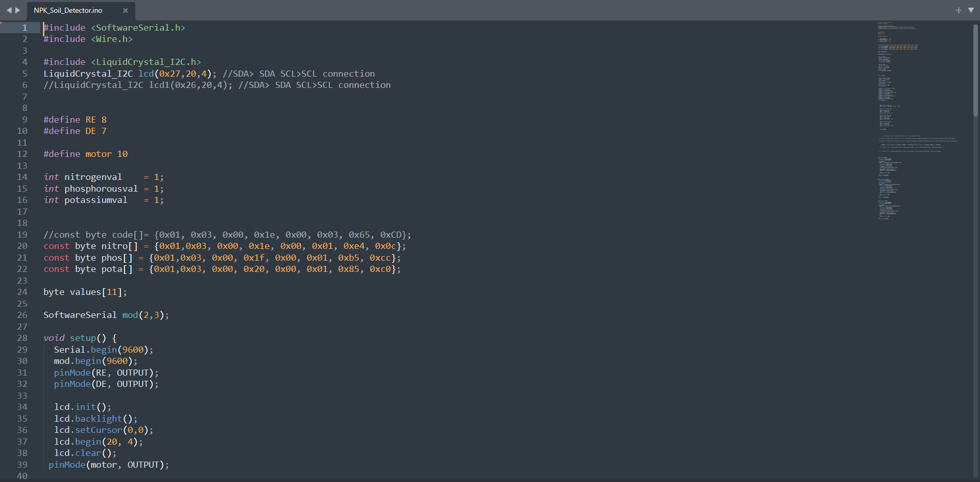This screenshot has height=482, width=980.
Task: Click line number 20 in the gutter
Action: point(22,246)
